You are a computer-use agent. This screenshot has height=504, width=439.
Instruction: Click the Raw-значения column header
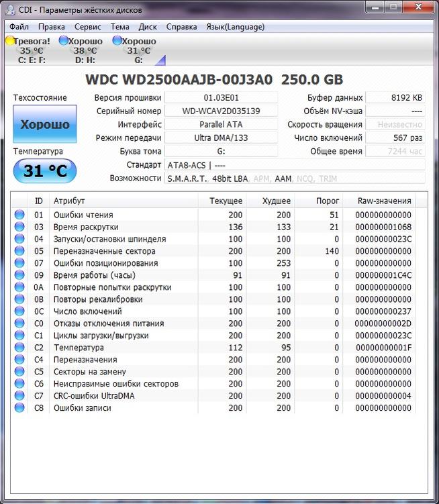379,201
